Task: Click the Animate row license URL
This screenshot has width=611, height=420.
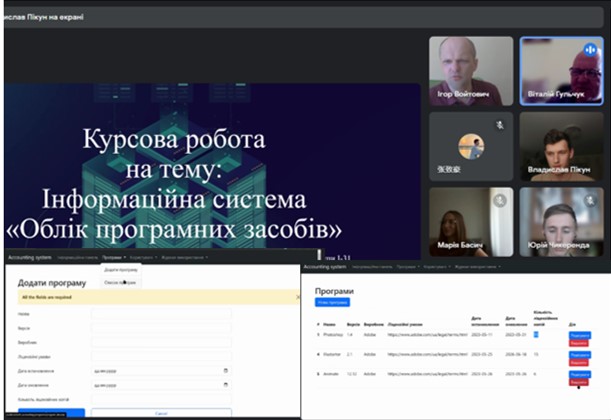Action: coord(427,374)
